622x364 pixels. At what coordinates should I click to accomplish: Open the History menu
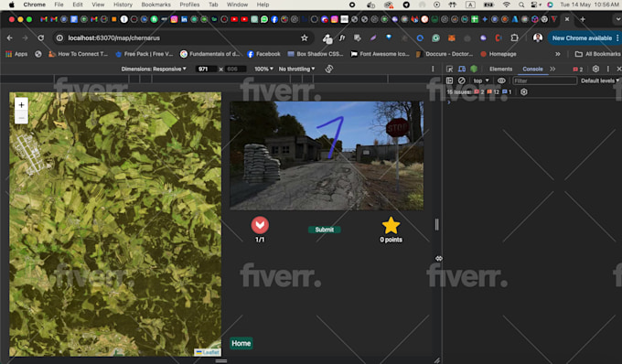123,5
